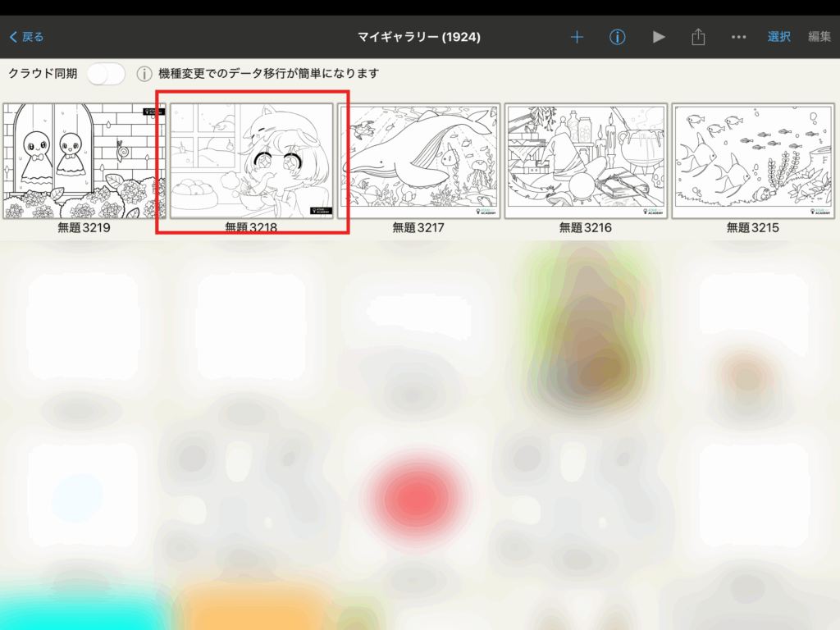Open the three-dots more options menu

pos(738,37)
